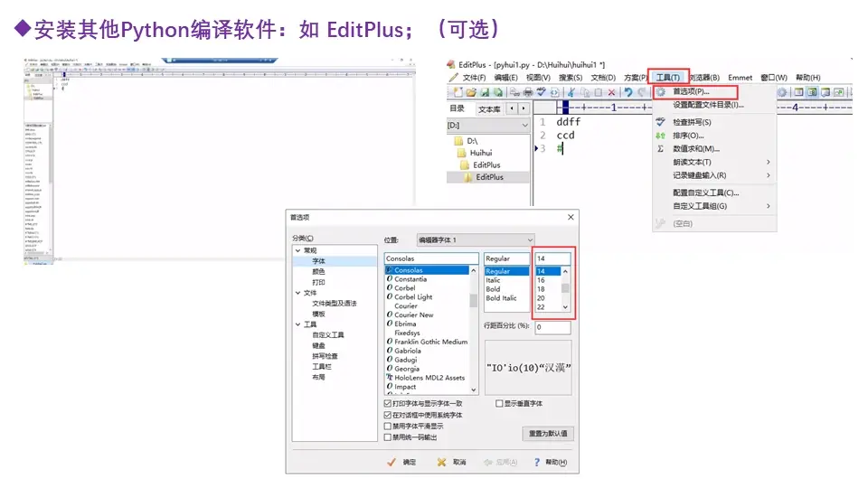
Task: Enable the 显示垂直字体 checkbox
Action: coord(499,403)
